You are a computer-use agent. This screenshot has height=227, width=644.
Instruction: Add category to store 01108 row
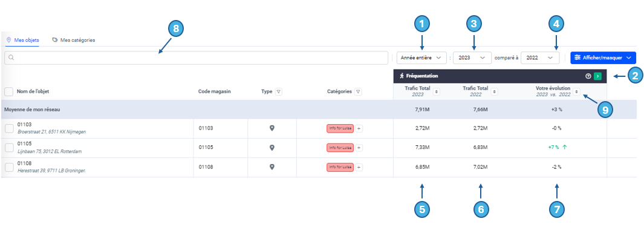(359, 167)
